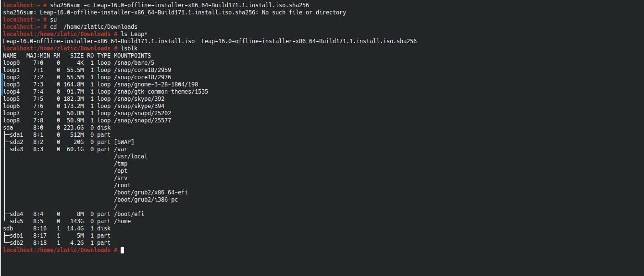Screen dimensions: 644x276
Task: Click the su command on the prompt line
Action: click(x=53, y=20)
